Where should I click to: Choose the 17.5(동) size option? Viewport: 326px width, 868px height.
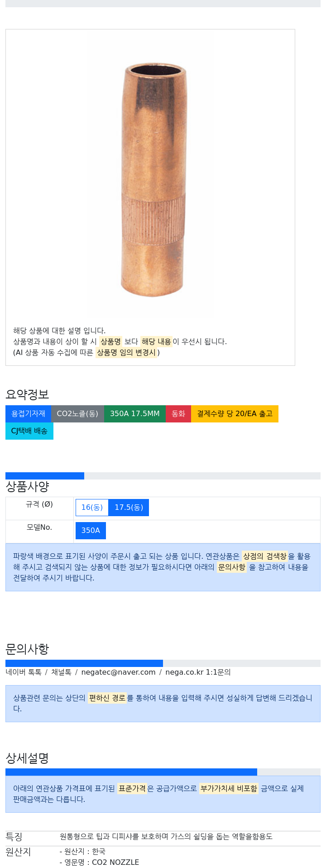click(x=129, y=507)
